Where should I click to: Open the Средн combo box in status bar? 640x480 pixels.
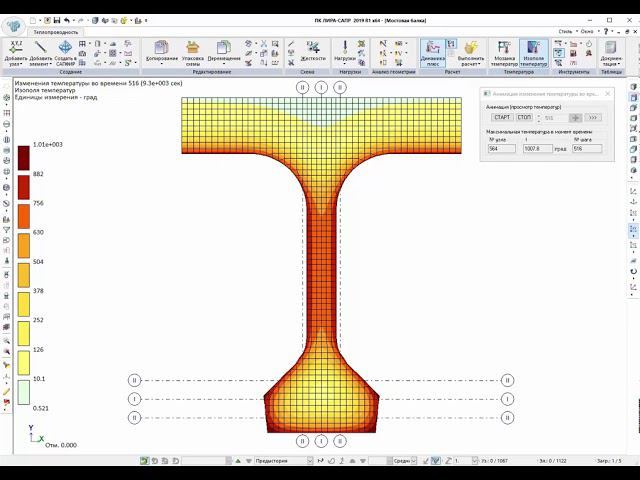tap(404, 461)
